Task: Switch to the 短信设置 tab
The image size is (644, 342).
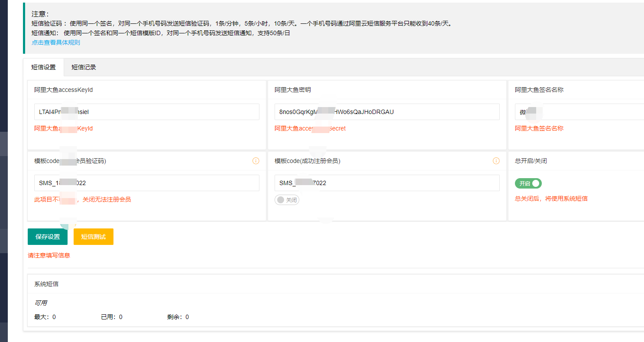Action: [43, 67]
